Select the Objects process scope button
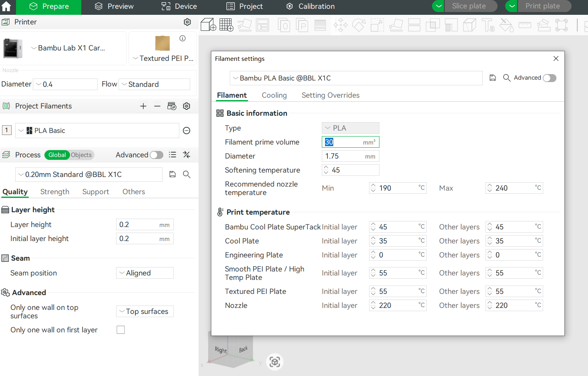This screenshot has width=588, height=376. click(81, 155)
